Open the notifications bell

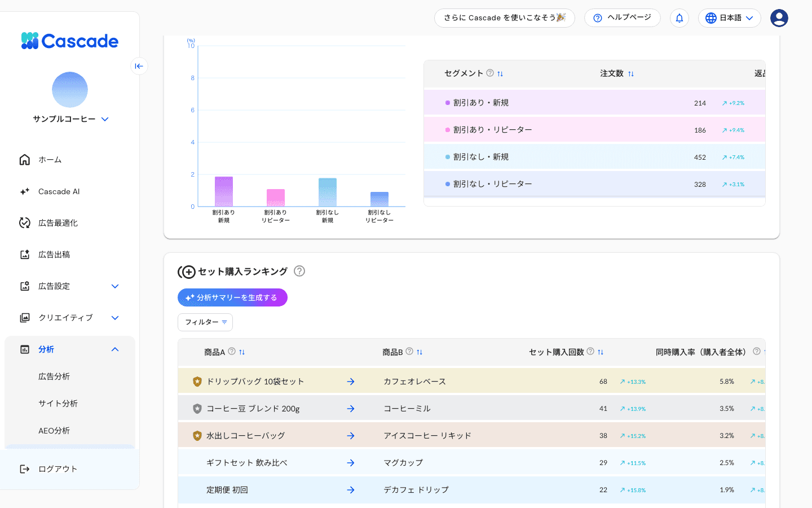(679, 18)
